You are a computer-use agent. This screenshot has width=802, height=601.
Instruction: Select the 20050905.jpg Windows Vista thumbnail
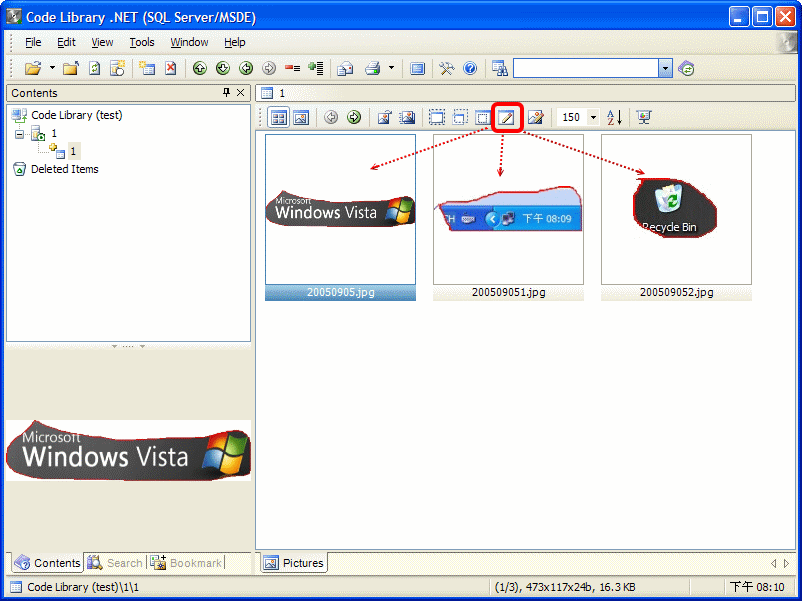(340, 217)
